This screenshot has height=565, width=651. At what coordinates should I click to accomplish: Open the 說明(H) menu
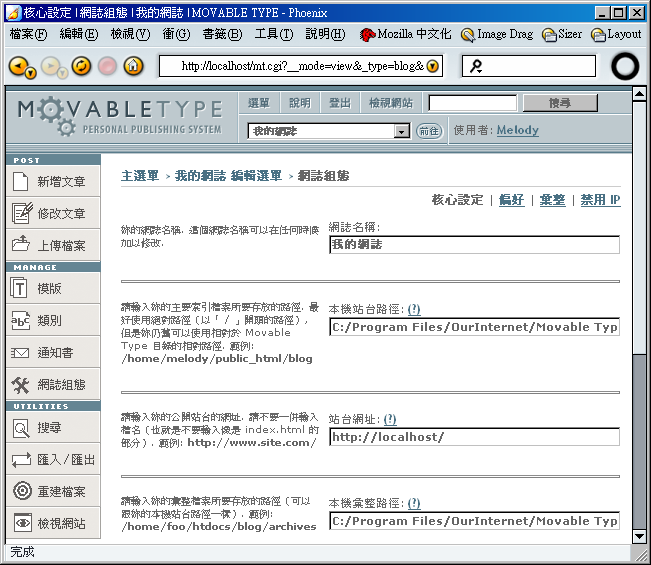point(325,34)
